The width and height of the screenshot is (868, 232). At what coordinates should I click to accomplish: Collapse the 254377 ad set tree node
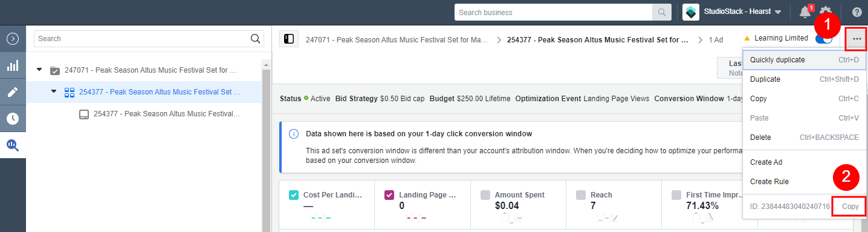click(x=54, y=91)
